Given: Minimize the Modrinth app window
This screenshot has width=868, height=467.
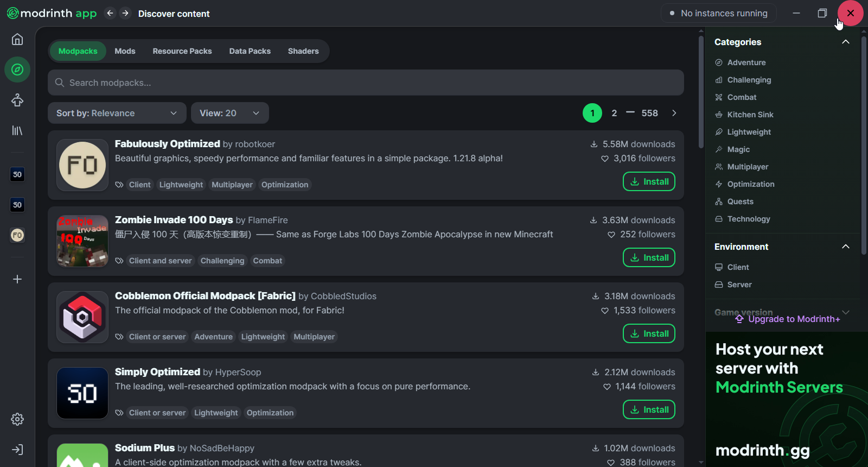Looking at the screenshot, I should (x=796, y=13).
